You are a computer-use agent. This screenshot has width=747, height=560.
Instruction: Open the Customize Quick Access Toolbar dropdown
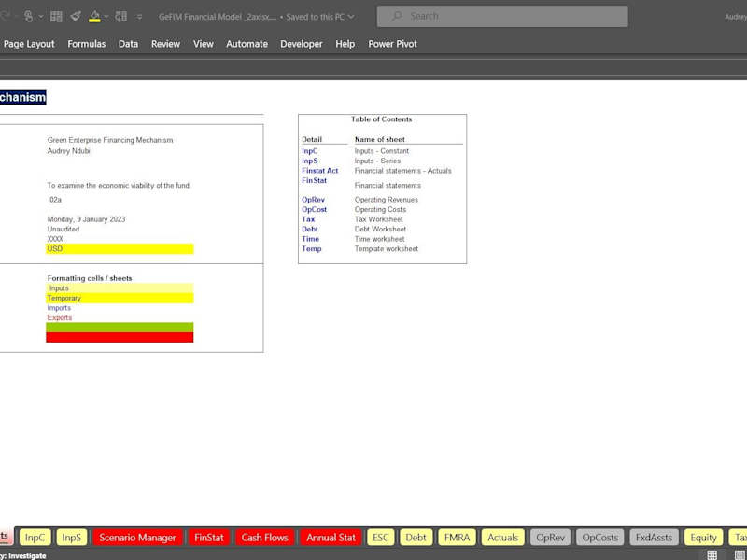coord(139,17)
